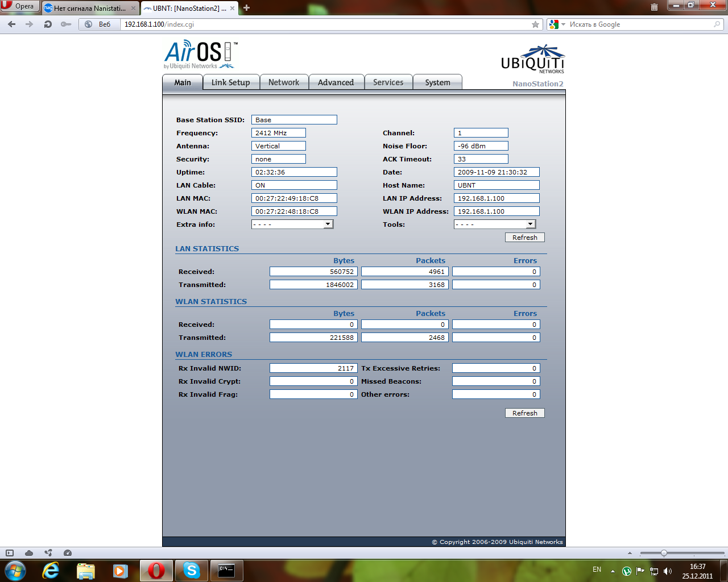The width and height of the screenshot is (728, 582).
Task: Open the network connection tray icon
Action: [x=654, y=571]
